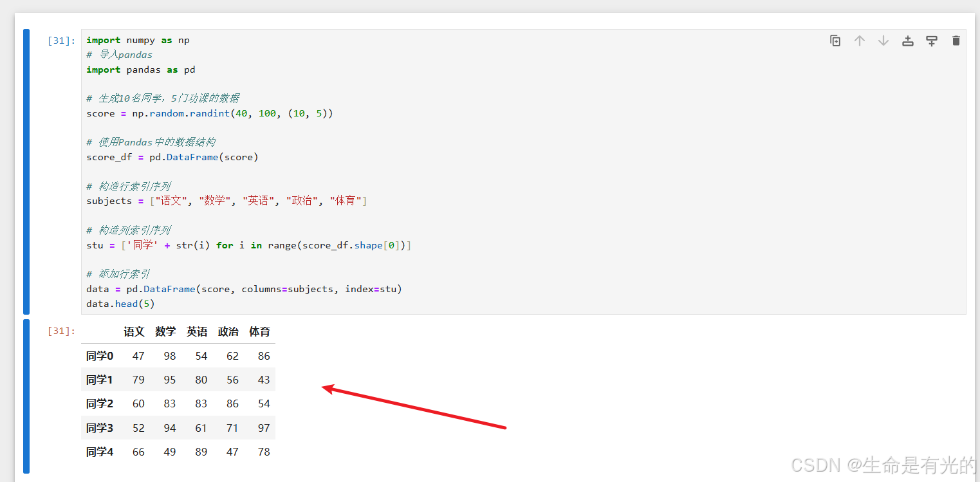The height and width of the screenshot is (482, 980).
Task: Select the row label 同学0
Action: [x=100, y=356]
